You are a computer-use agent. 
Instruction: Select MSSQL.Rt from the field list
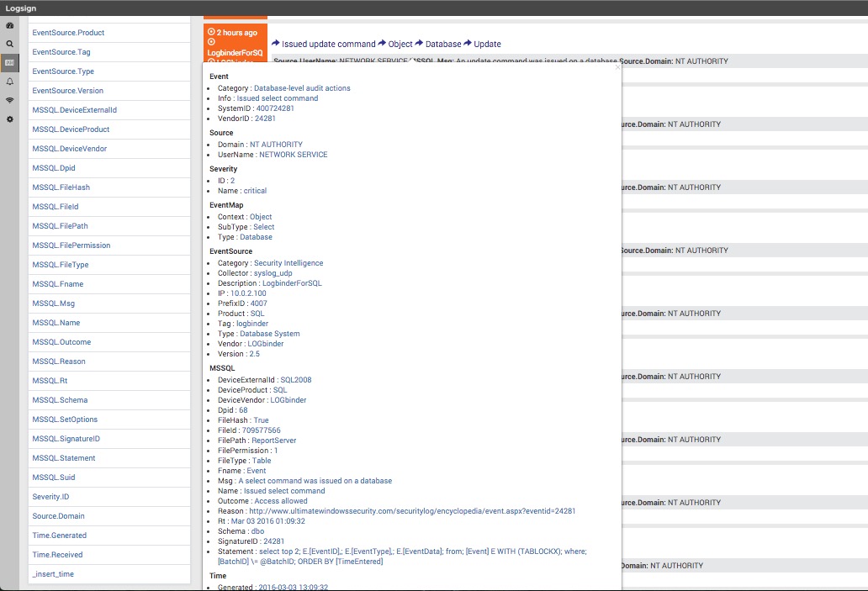click(x=109, y=382)
